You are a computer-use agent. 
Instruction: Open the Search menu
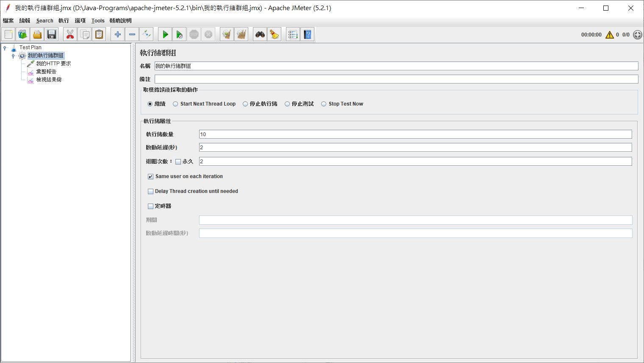44,20
